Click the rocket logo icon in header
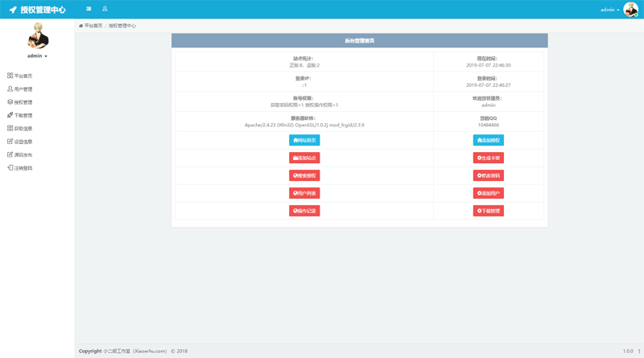The image size is (644, 358). pos(13,10)
